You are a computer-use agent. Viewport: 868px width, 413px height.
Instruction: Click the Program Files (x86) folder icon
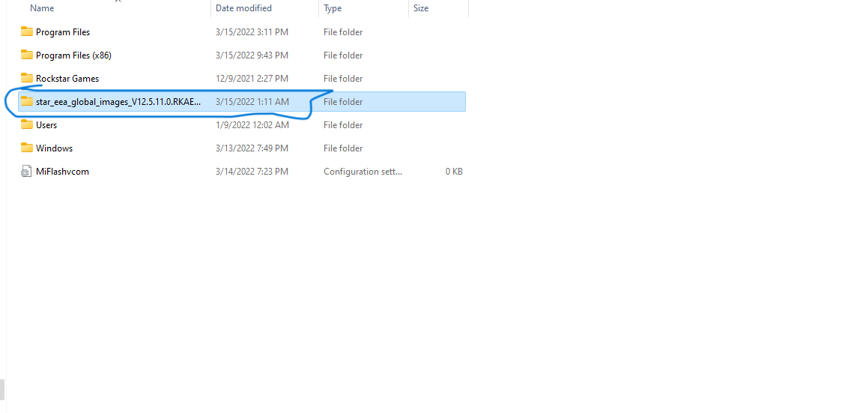pyautogui.click(x=26, y=55)
